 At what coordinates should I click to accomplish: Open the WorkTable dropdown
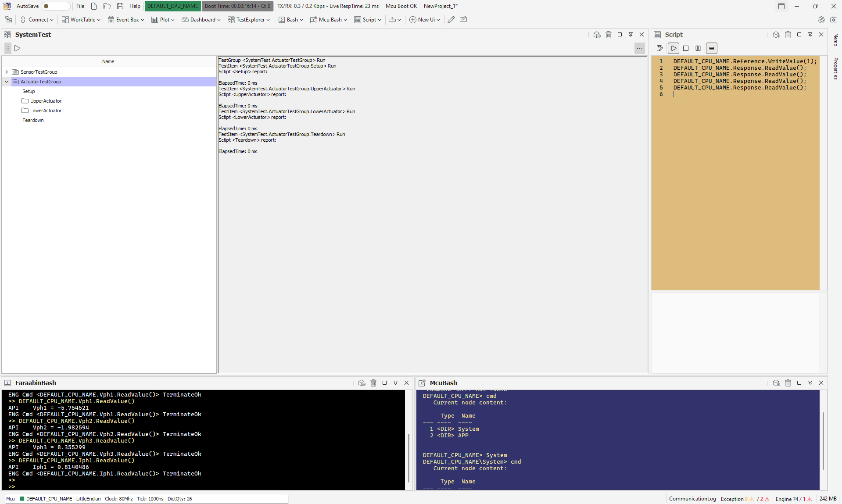[81, 20]
